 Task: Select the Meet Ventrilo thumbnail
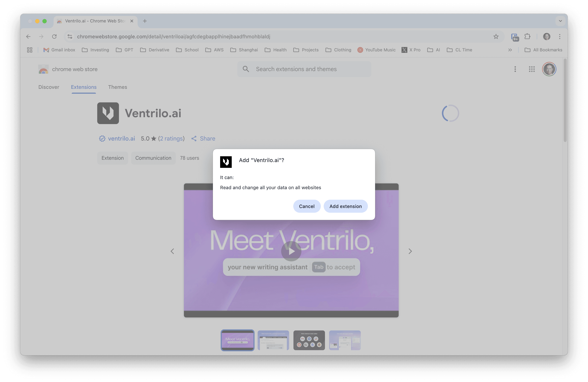237,340
